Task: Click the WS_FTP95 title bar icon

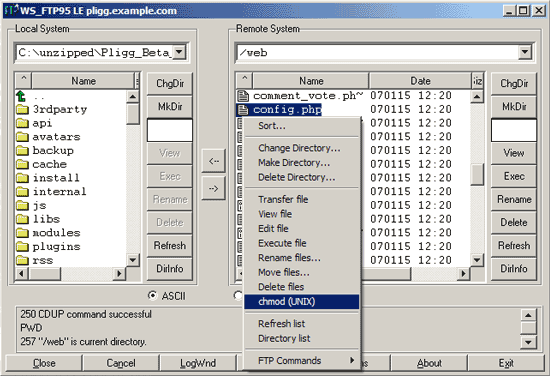Action: tap(11, 11)
